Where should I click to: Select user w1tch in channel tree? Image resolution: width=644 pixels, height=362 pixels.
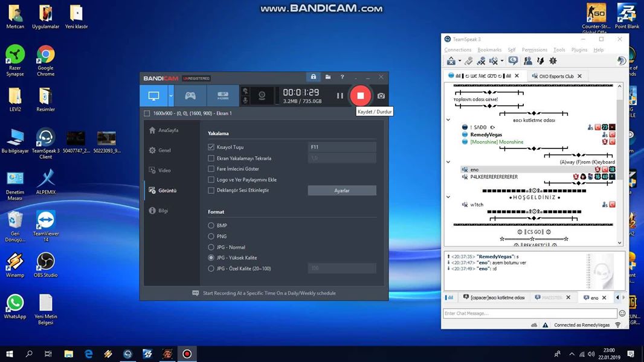[477, 205]
